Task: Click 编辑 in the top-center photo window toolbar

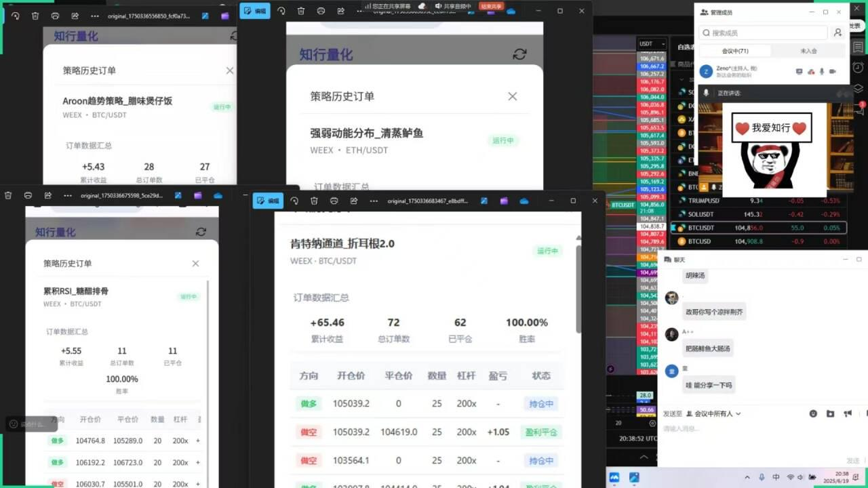Action: coord(255,11)
